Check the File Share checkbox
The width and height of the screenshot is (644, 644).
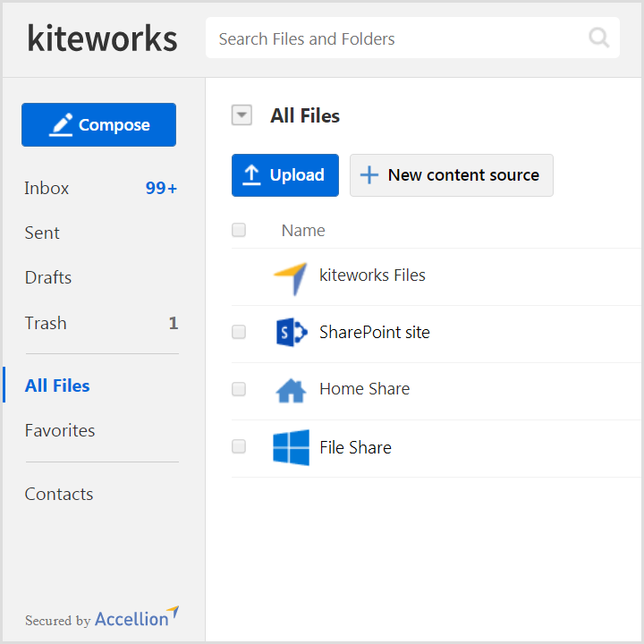(x=239, y=446)
